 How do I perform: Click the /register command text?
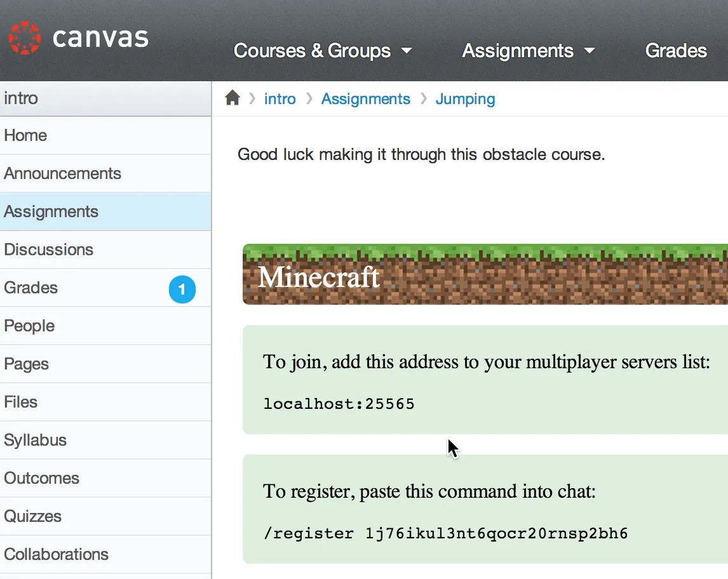(445, 533)
